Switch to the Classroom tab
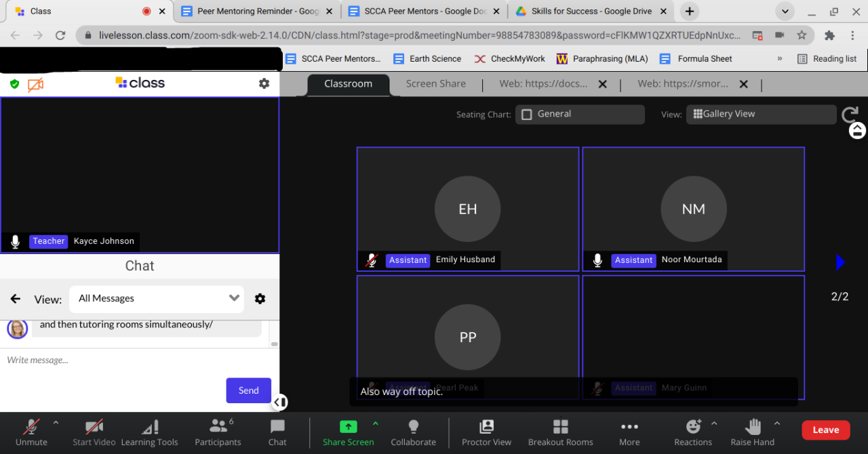Screen dimensions: 868x454 349,84
